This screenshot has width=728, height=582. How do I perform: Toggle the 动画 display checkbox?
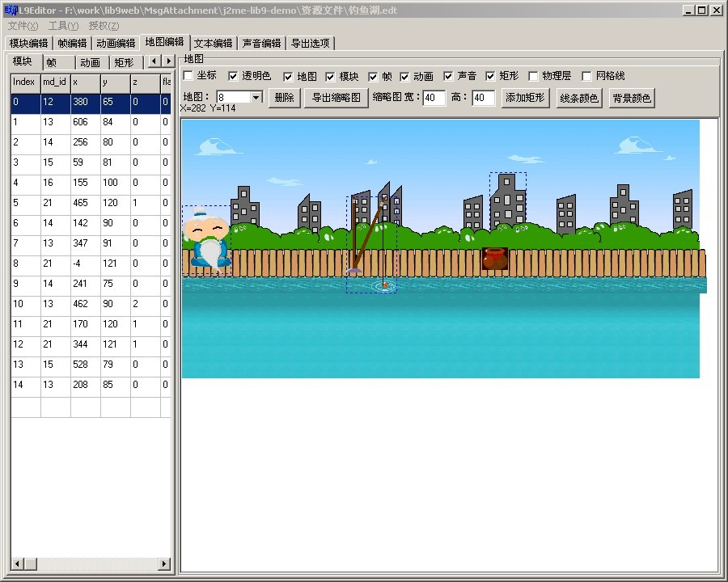coord(404,77)
